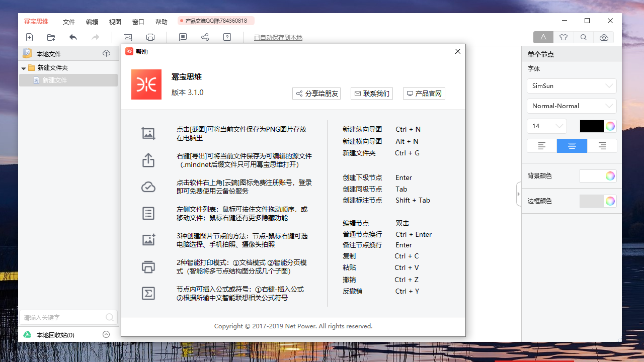This screenshot has height=362, width=644.
Task: Click the note comment toolbar icon
Action: (x=183, y=37)
